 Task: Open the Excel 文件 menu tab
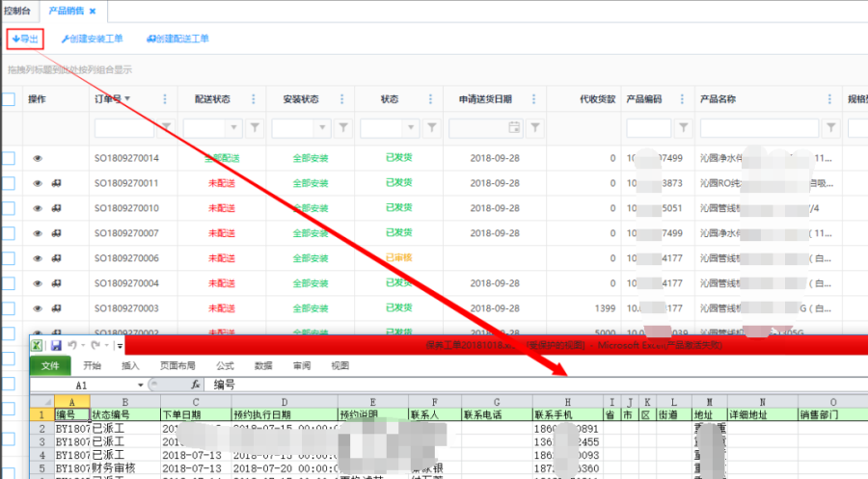pos(50,365)
